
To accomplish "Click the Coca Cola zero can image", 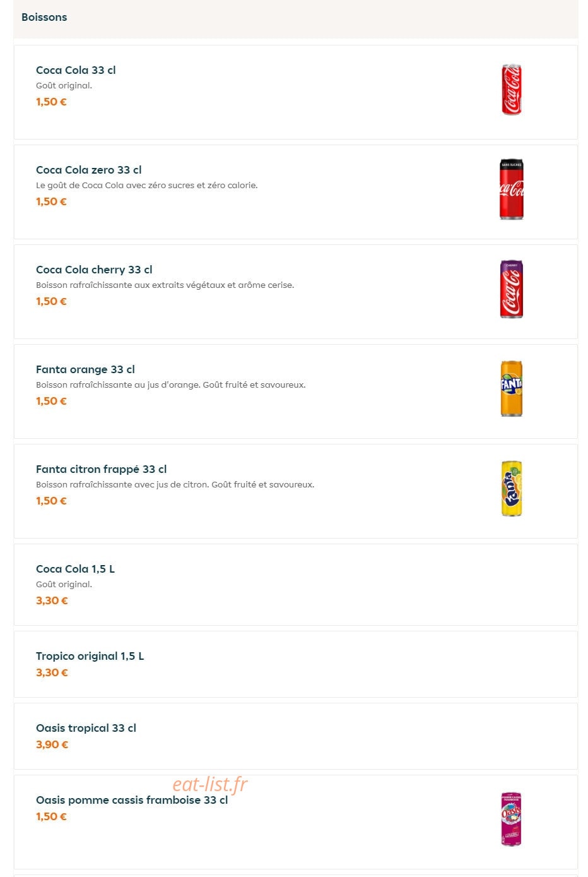I will point(511,189).
